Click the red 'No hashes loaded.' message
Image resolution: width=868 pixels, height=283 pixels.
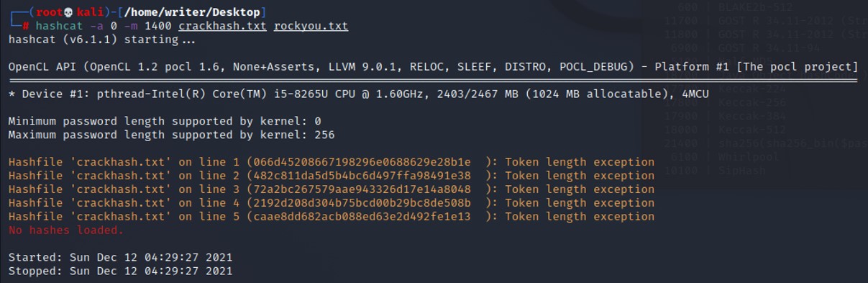coord(66,230)
